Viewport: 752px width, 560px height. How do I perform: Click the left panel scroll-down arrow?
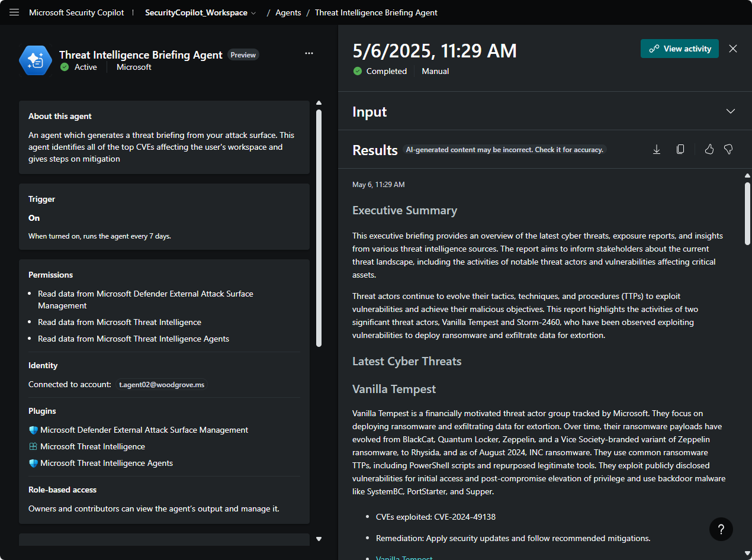tap(319, 539)
